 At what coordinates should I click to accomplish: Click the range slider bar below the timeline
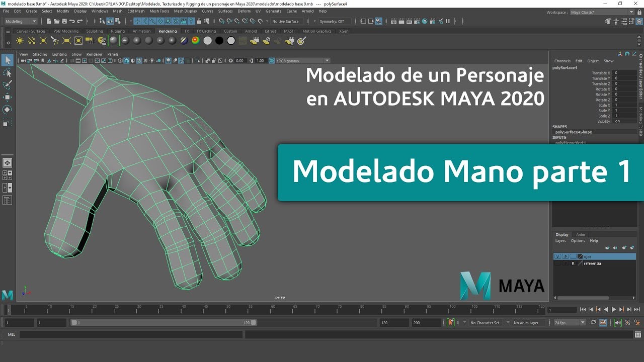point(164,322)
